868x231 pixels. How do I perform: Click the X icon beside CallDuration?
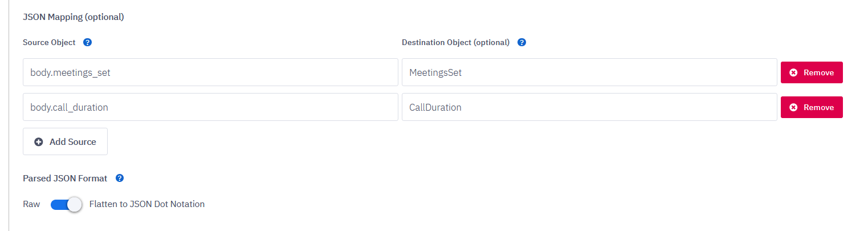tap(793, 107)
